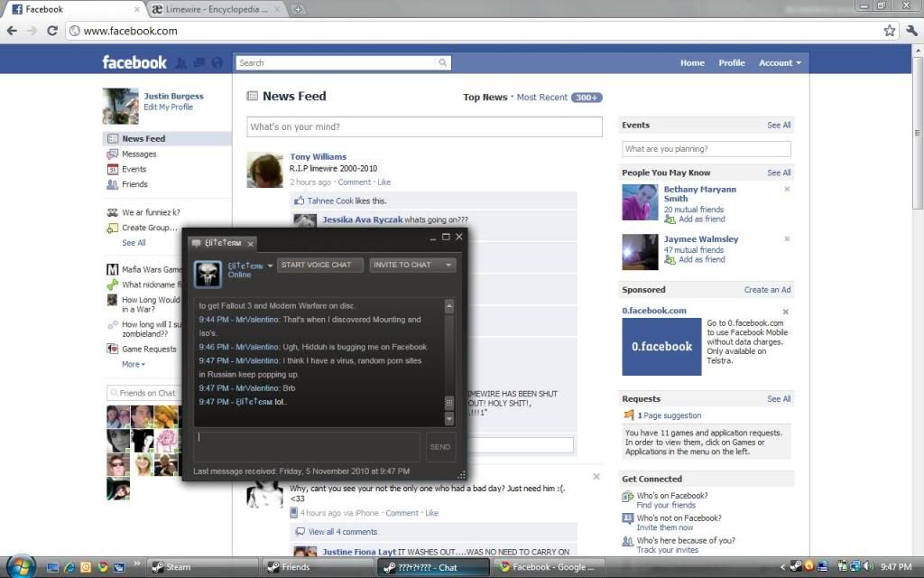This screenshot has height=578, width=924.
Task: Expand Steam status dropdown next to name
Action: [x=270, y=266]
